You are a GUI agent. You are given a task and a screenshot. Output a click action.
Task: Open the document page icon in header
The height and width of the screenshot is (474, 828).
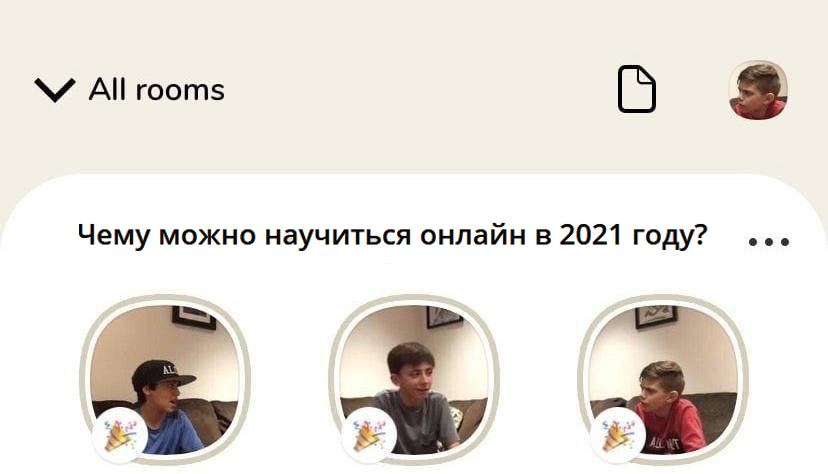(x=637, y=89)
